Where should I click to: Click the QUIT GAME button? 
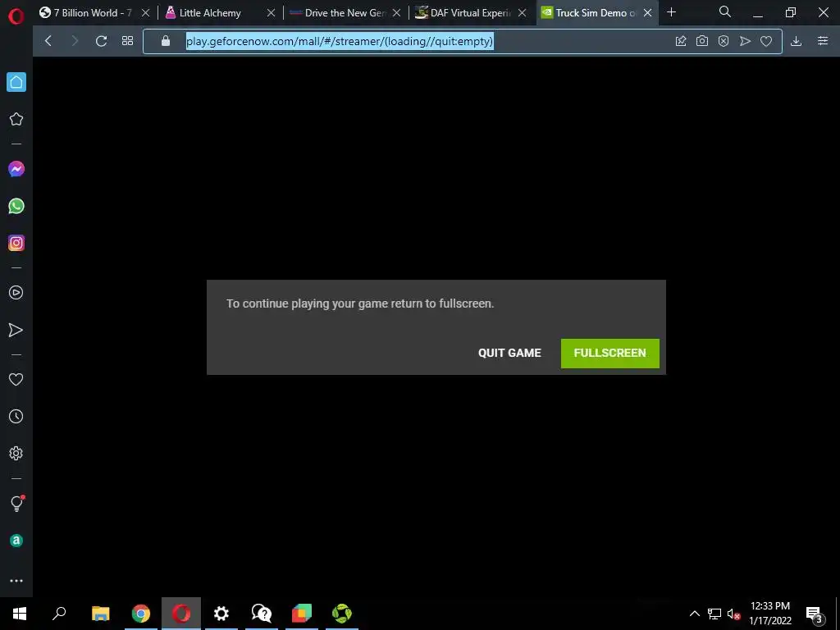(509, 353)
